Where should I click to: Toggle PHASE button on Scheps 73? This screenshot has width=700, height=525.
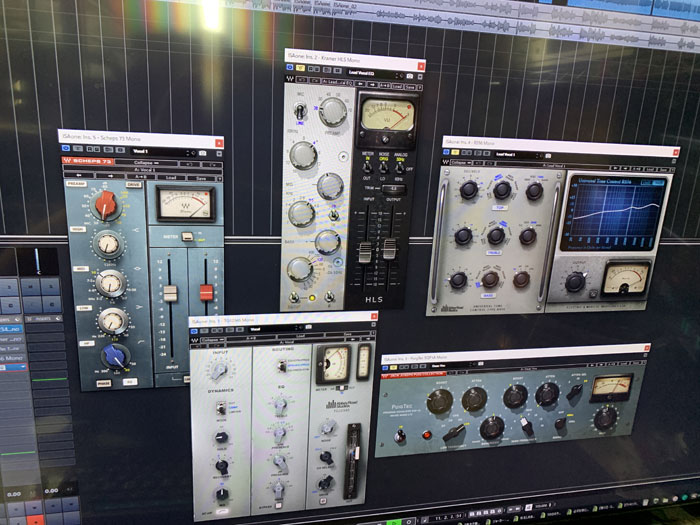(104, 383)
